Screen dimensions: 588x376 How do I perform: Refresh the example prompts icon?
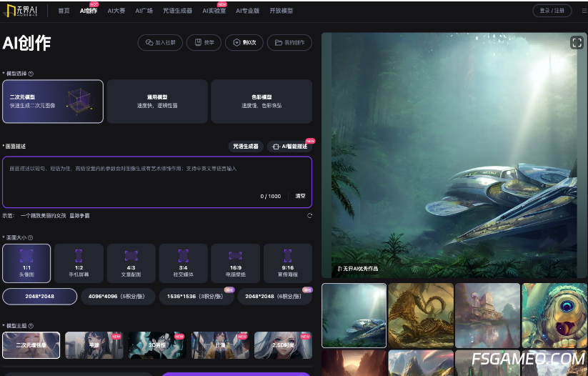point(309,215)
